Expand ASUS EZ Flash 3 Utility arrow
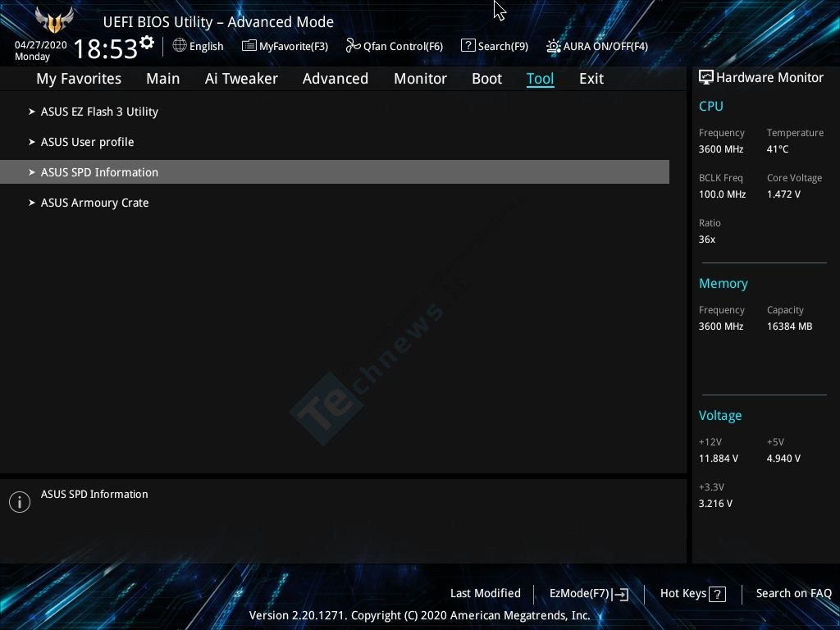The height and width of the screenshot is (630, 840). (x=32, y=112)
